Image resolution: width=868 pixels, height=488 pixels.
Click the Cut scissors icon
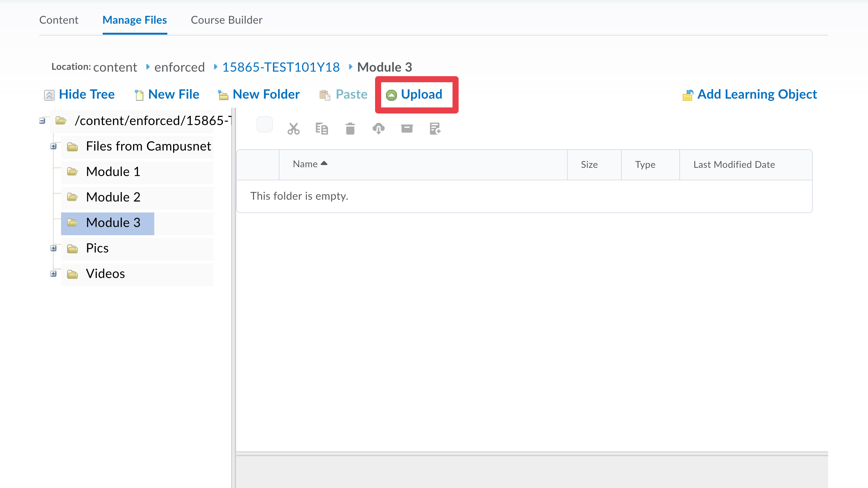(293, 129)
